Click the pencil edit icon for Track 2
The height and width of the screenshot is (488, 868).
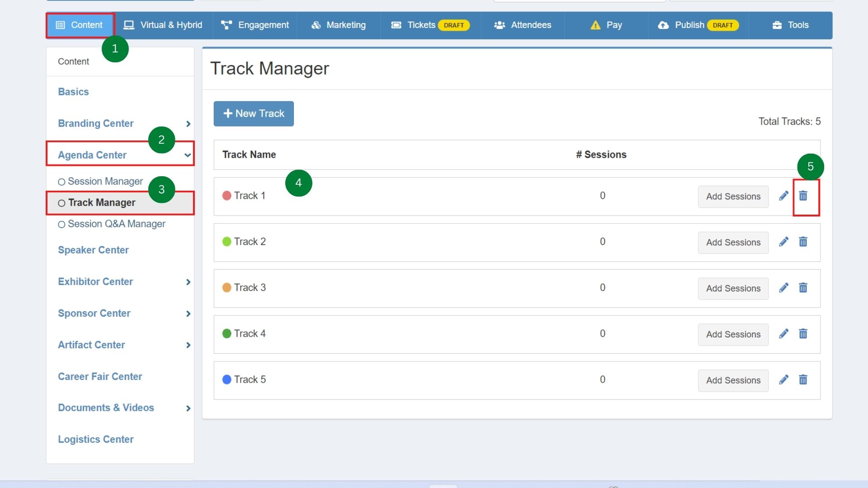(783, 242)
